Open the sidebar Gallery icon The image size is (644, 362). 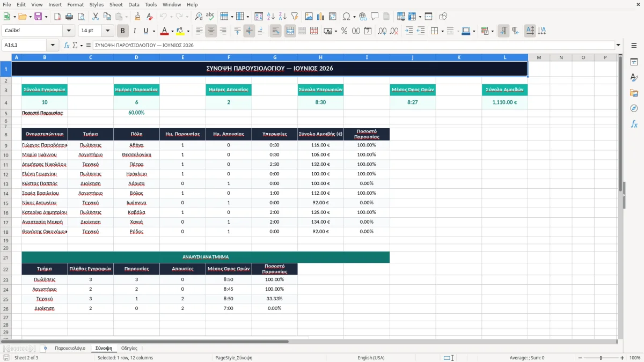(634, 93)
